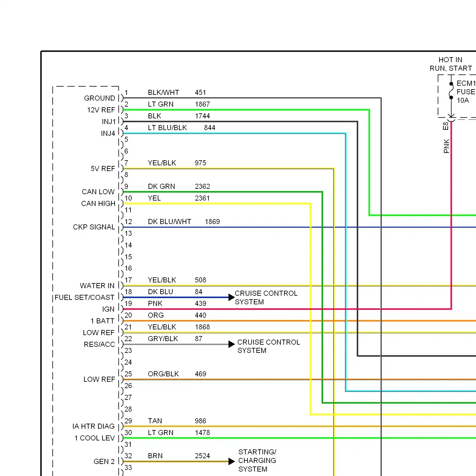Click circuit number 440

pyautogui.click(x=201, y=315)
